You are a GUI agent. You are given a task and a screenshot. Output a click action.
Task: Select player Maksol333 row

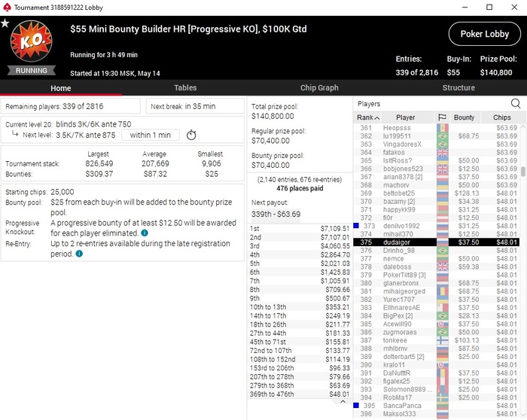436,414
